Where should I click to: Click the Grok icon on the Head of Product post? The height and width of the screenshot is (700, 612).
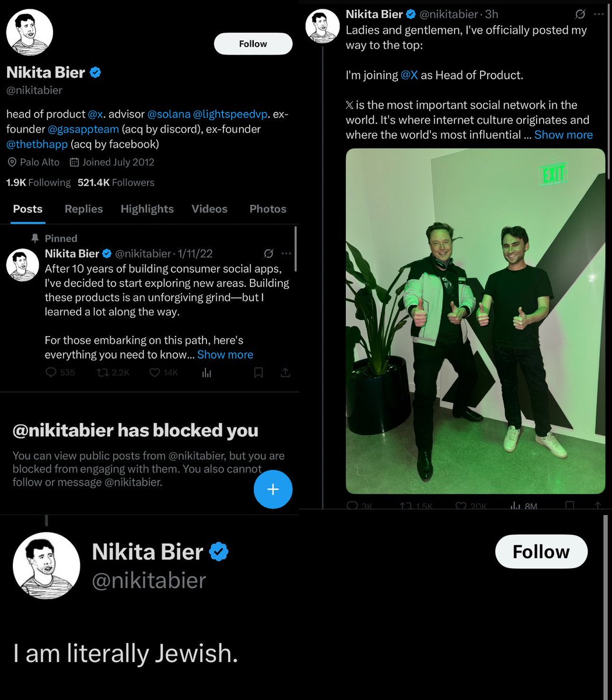(x=580, y=14)
